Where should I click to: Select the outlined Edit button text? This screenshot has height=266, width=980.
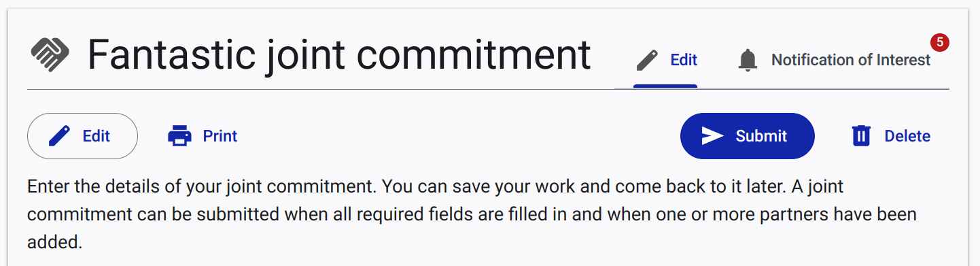pos(97,136)
